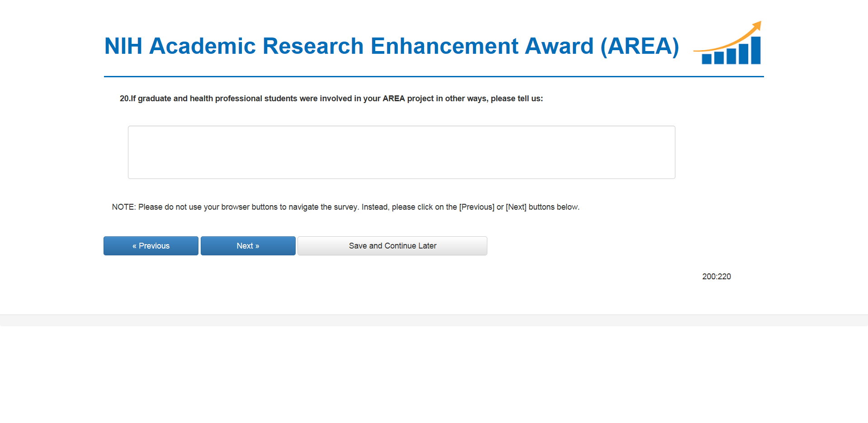
Task: Click the NOTE about browser buttons
Action: 345,207
